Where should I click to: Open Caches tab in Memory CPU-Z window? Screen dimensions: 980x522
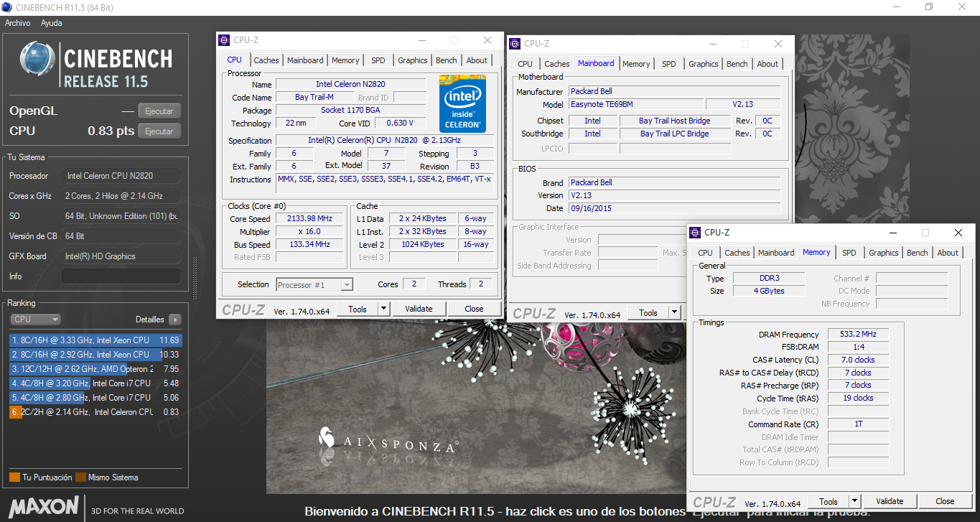737,253
